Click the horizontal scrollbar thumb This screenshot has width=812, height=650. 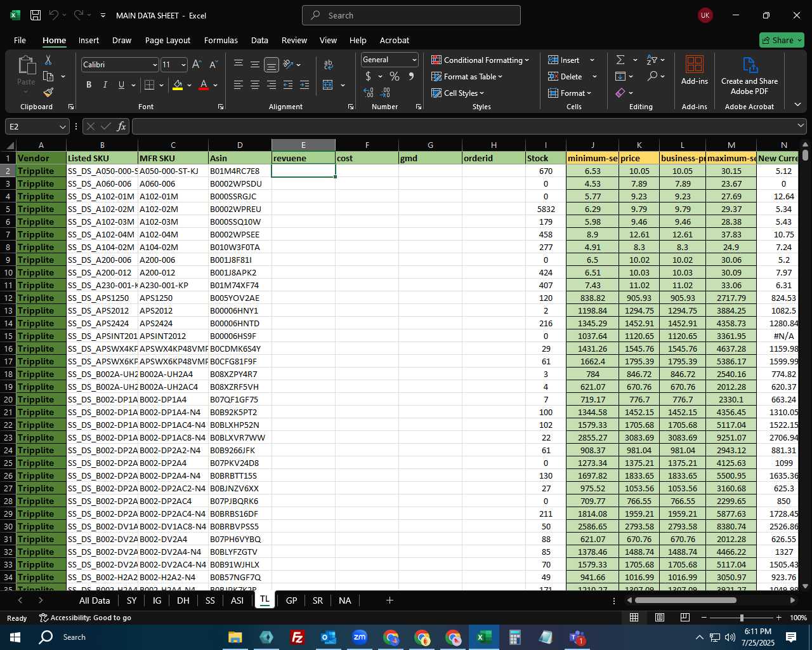point(685,600)
